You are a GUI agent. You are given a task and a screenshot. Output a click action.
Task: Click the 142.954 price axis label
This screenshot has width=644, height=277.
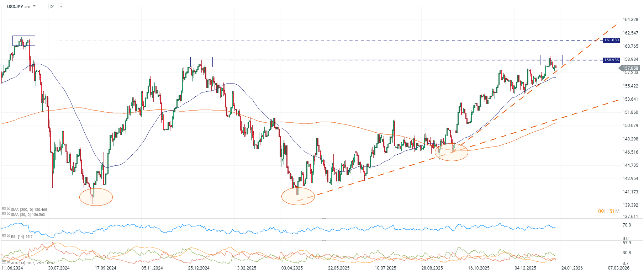[x=630, y=179]
